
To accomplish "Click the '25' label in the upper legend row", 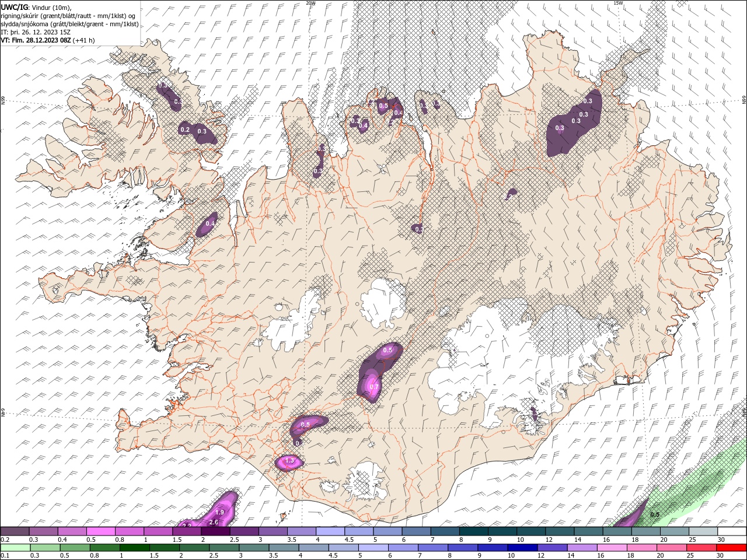I will point(692,540).
